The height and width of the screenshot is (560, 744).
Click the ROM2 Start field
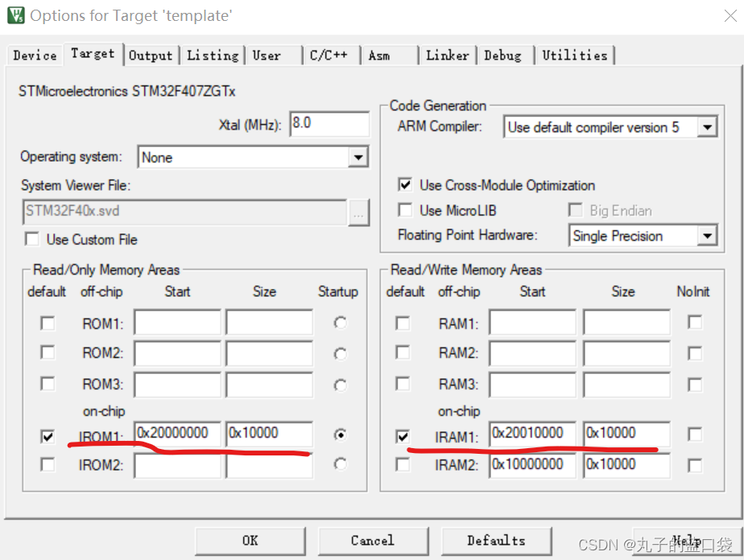click(x=177, y=353)
